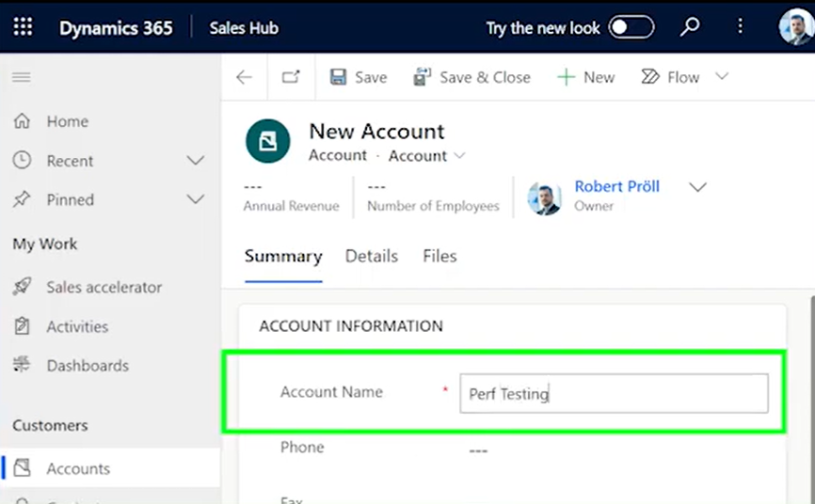Viewport: 815px width, 504px height.
Task: Click the Home house icon
Action: [x=22, y=120]
